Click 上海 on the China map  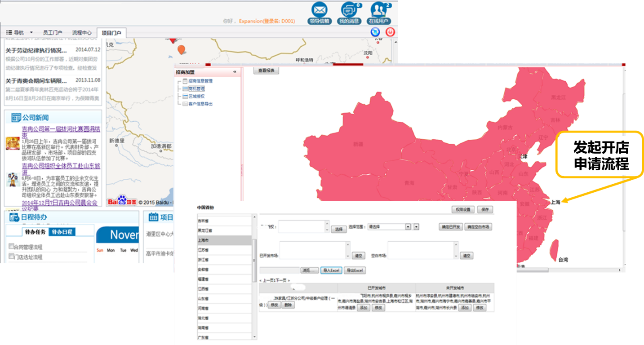coord(555,202)
